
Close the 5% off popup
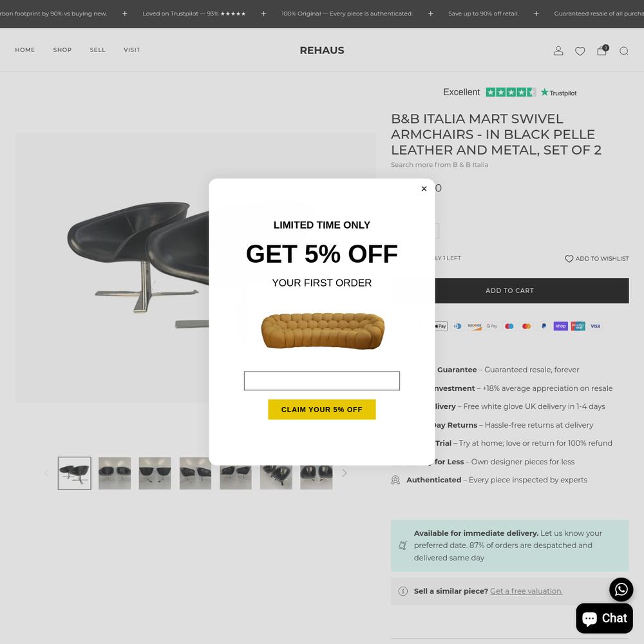coord(424,189)
